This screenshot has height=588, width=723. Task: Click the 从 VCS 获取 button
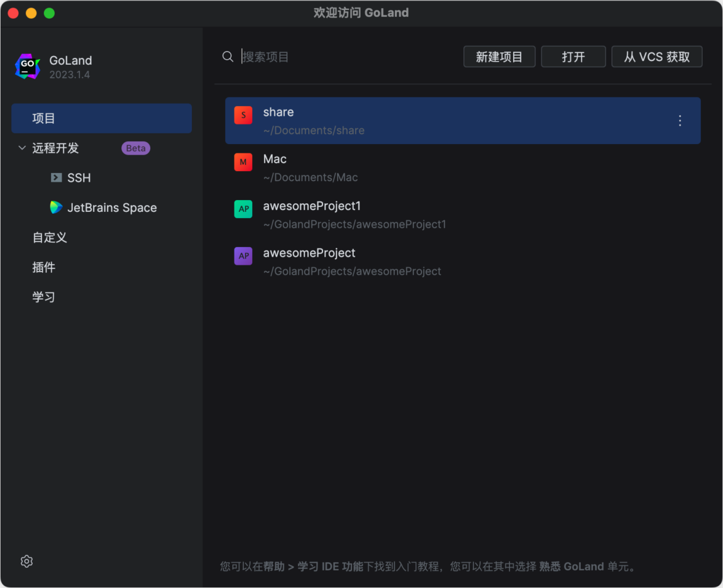(x=656, y=57)
